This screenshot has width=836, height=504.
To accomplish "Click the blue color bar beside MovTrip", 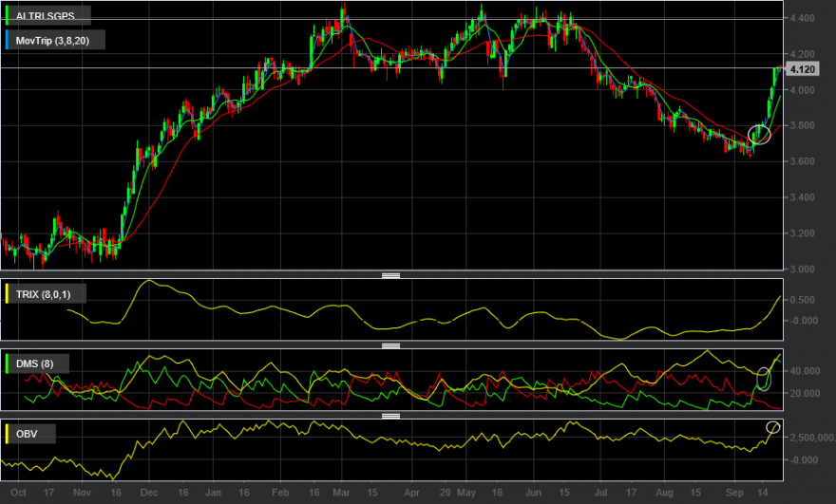I will pyautogui.click(x=7, y=40).
